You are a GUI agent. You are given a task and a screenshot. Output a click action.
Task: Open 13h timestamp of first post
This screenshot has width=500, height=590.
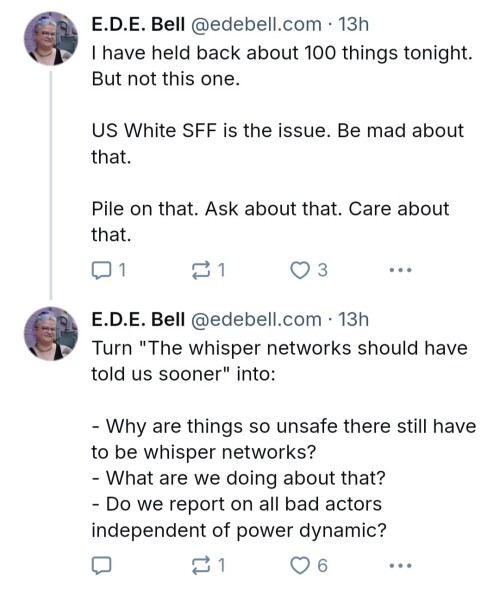coord(353,25)
